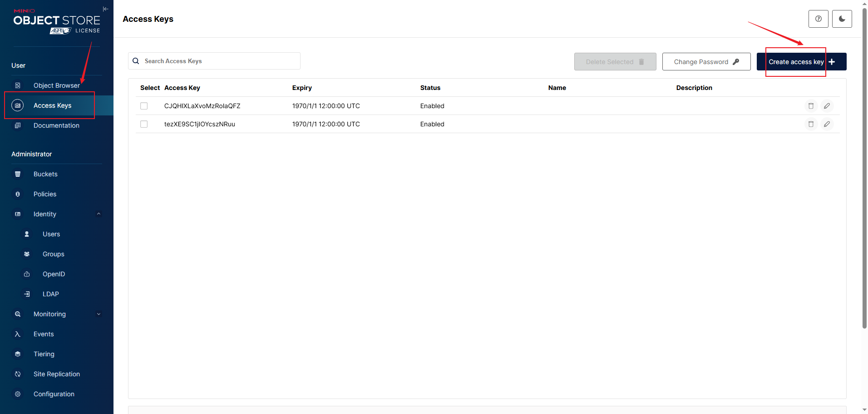Toggle dark mode with the moon icon
The image size is (868, 414).
click(x=842, y=19)
